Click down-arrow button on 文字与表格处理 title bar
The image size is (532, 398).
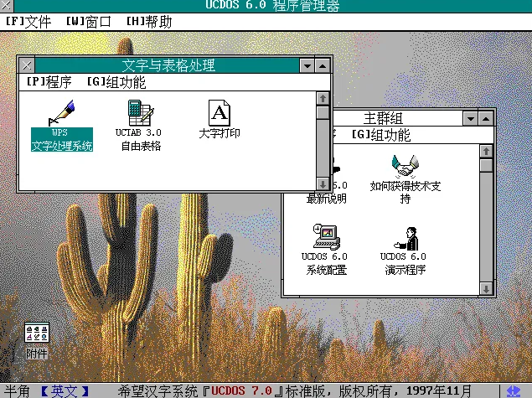307,65
